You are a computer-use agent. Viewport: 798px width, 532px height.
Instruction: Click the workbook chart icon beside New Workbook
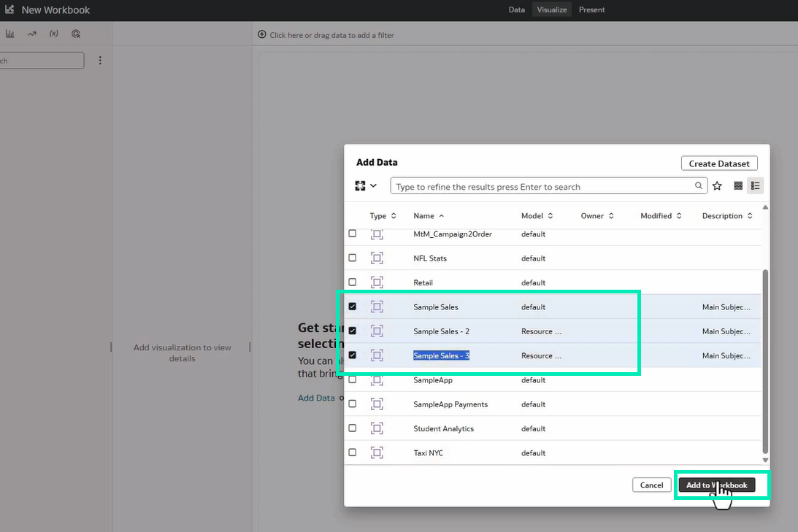(x=9, y=9)
